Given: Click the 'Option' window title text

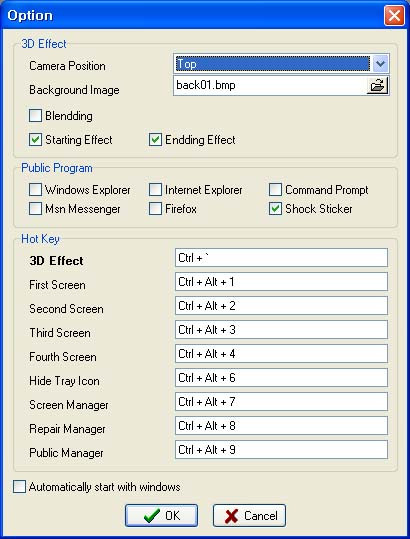Looking at the screenshot, I should (30, 15).
